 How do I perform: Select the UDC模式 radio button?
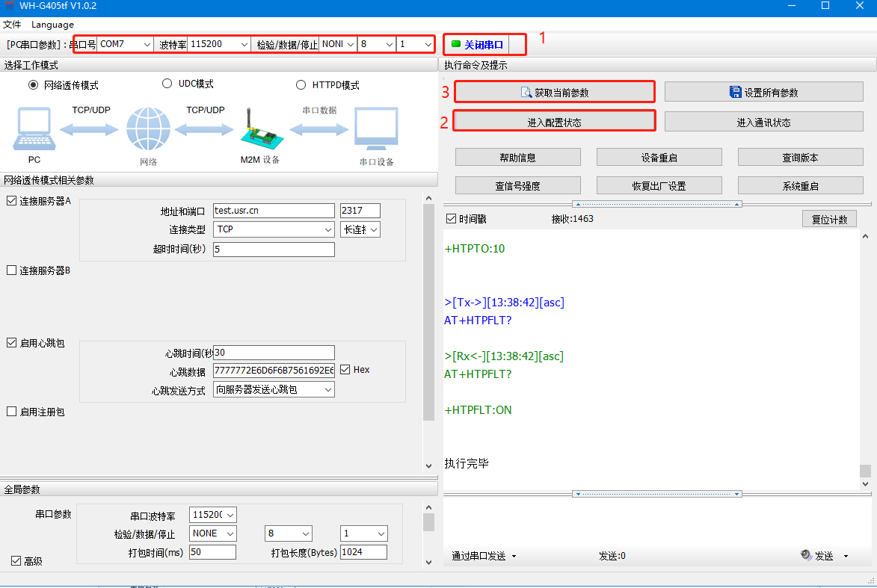point(167,84)
